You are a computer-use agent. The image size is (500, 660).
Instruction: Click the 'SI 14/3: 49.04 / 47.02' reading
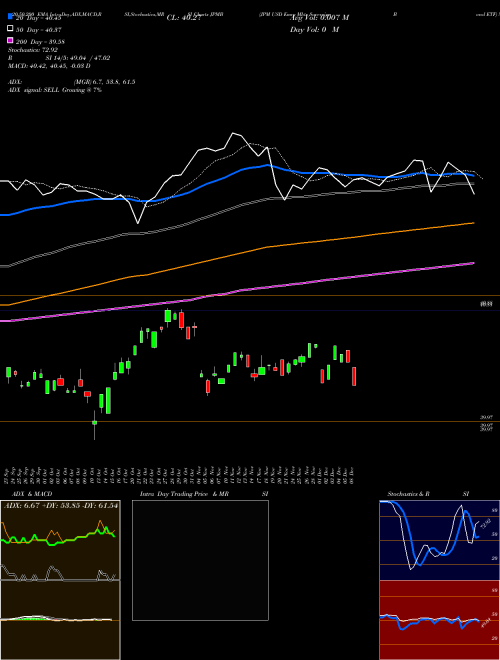click(78, 58)
